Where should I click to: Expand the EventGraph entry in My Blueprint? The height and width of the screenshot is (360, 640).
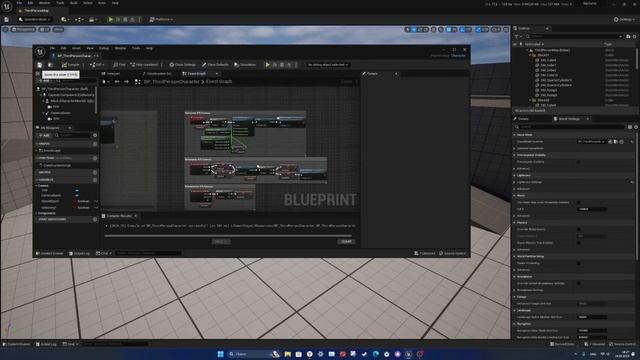click(37, 150)
